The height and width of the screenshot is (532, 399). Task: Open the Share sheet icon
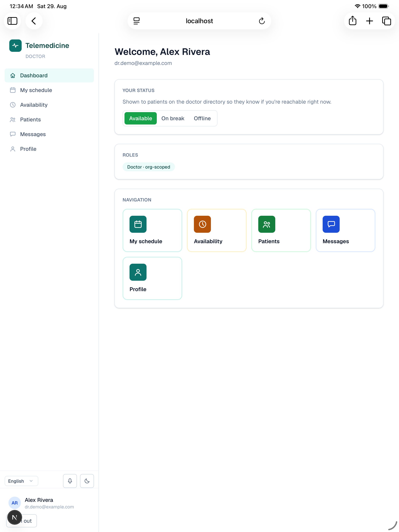click(352, 21)
